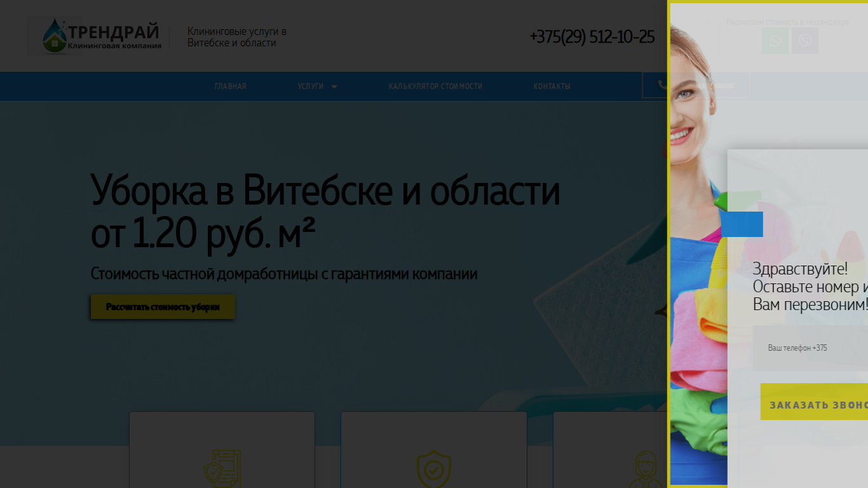Image resolution: width=868 pixels, height=488 pixels.
Task: Click the yellow Заказать звонок popup button
Action: (x=814, y=402)
